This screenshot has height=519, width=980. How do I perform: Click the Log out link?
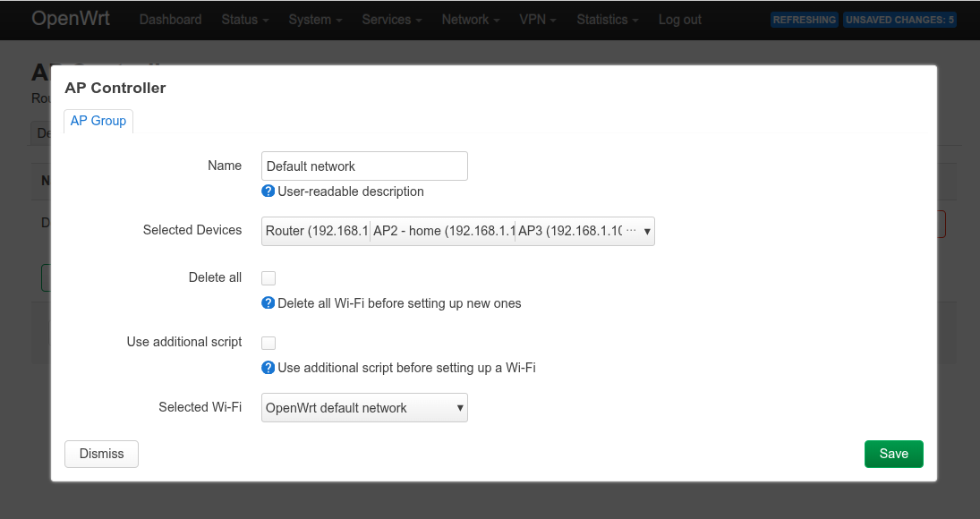tap(680, 20)
